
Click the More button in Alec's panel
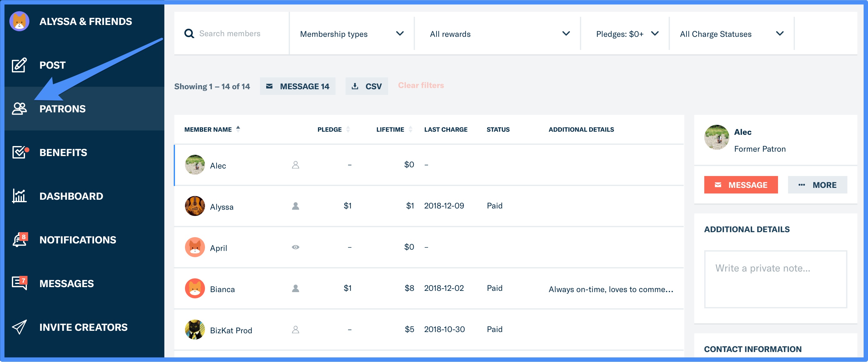[x=817, y=185]
